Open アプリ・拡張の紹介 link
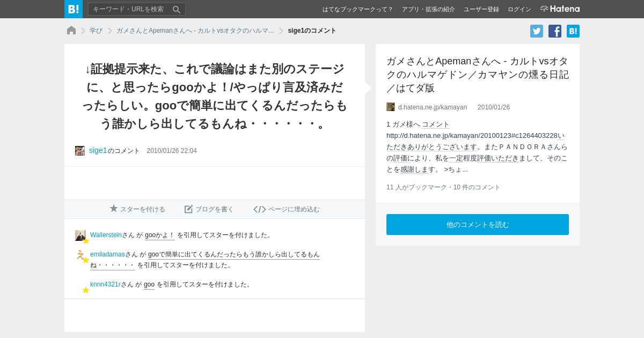Image resolution: width=644 pixels, height=338 pixels. pos(428,9)
